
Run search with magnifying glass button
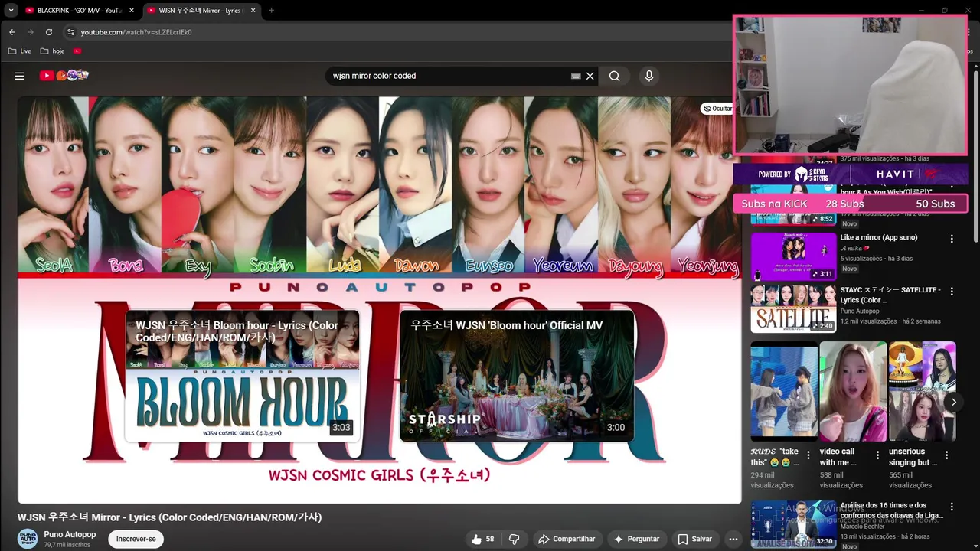(x=615, y=76)
